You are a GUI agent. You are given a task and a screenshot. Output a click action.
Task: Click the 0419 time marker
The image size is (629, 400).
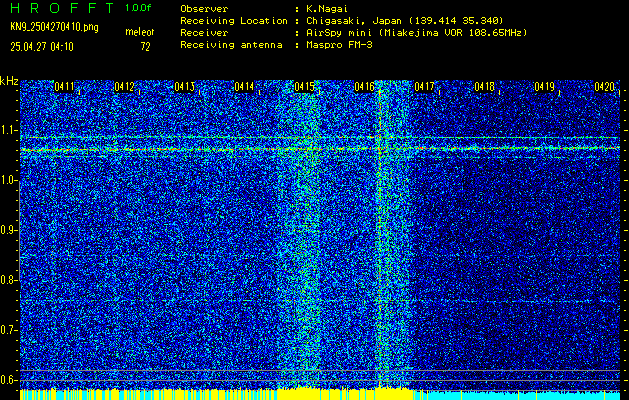point(544,86)
